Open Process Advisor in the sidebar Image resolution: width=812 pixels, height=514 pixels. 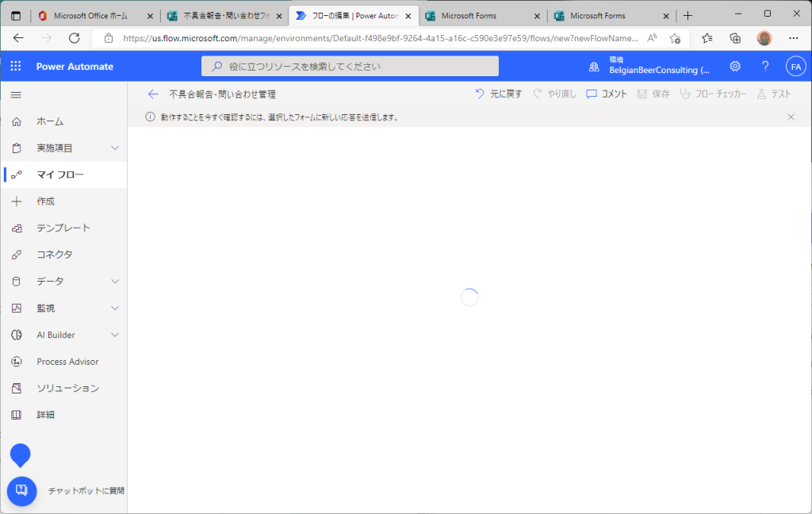pos(63,362)
